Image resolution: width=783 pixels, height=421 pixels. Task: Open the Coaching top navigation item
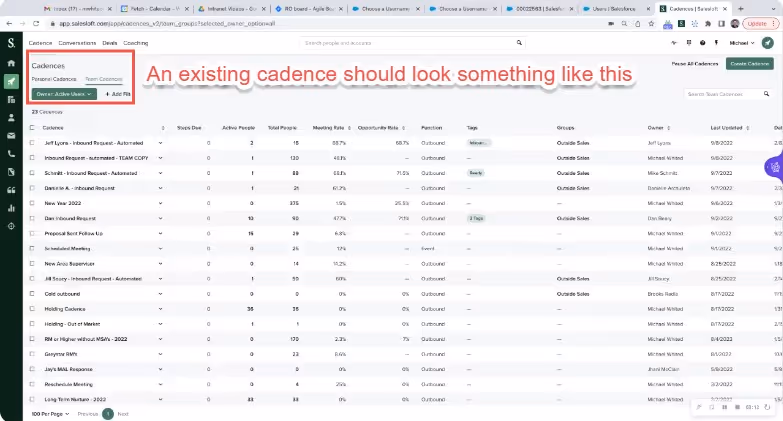pos(136,43)
